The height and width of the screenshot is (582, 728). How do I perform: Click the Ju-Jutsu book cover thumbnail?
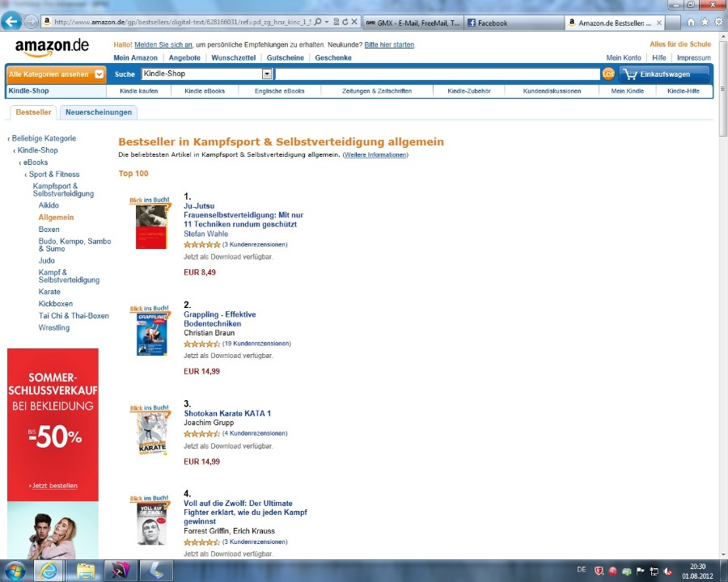(x=151, y=226)
